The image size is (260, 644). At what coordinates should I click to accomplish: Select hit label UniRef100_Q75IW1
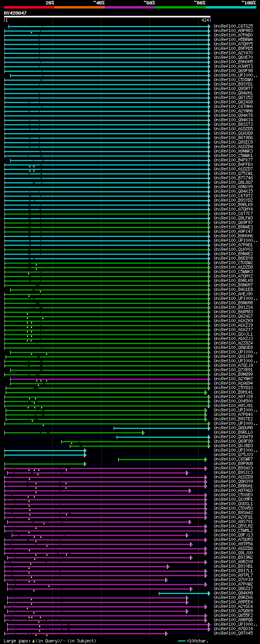pos(233,173)
